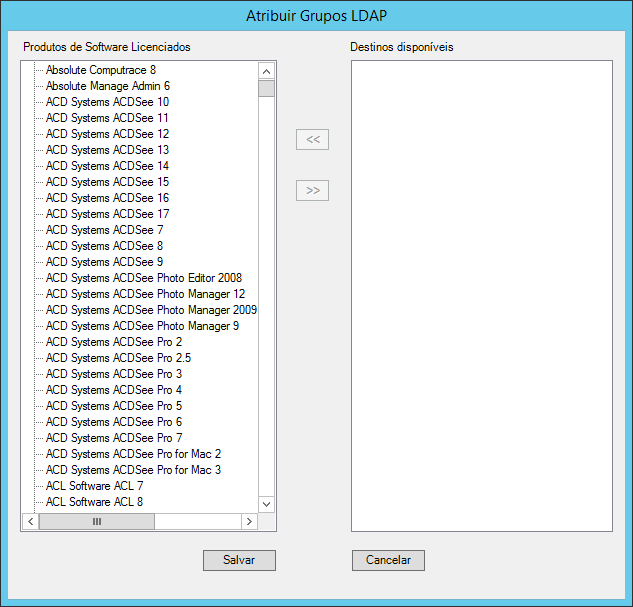633x607 pixels.
Task: Select ACD Systems ACDSee 13
Action: (107, 150)
